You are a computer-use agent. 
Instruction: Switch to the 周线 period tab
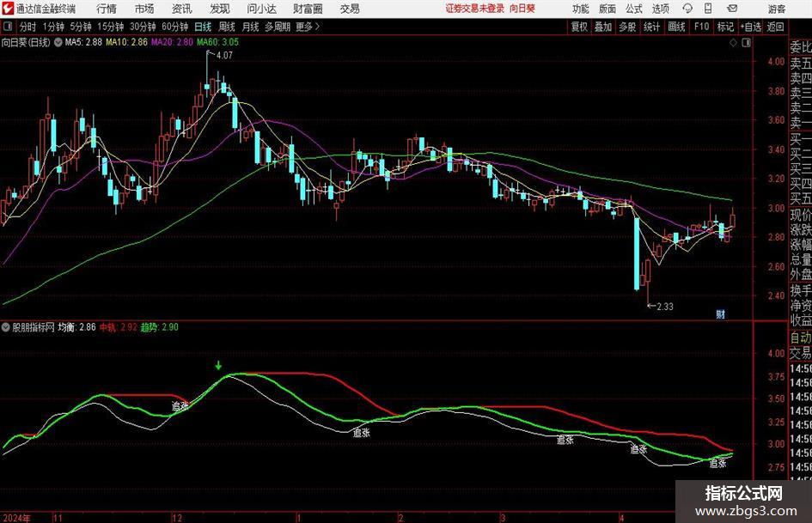[226, 27]
